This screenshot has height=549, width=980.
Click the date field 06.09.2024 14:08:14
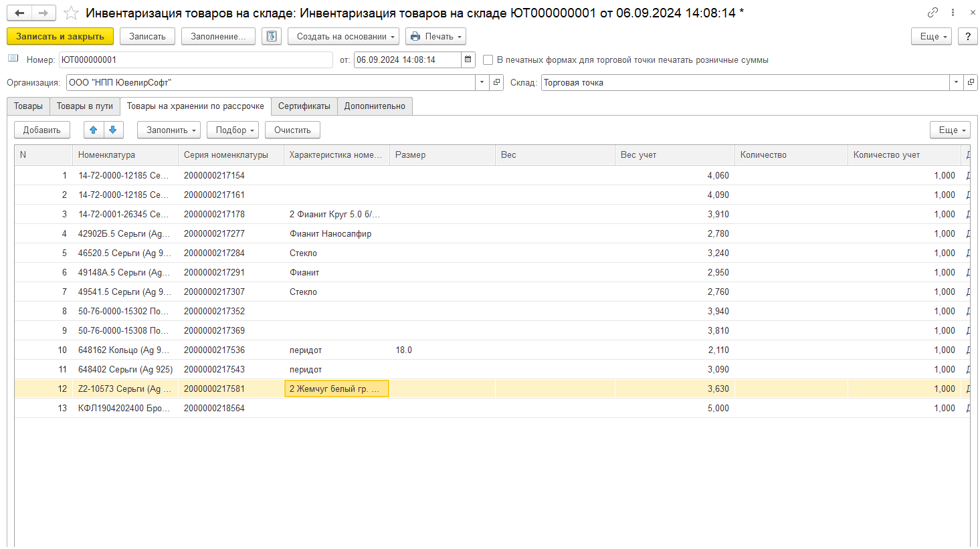click(x=407, y=60)
